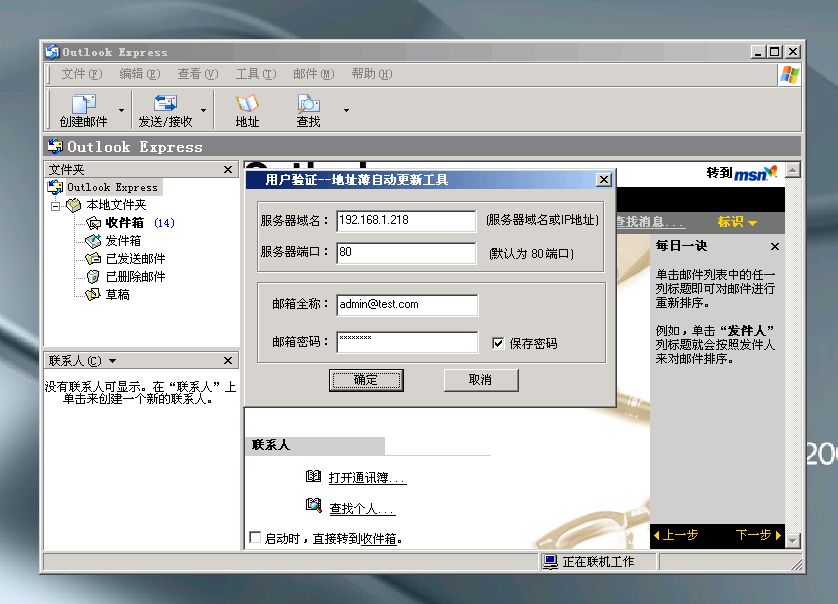Click the 确定 (OK) button
Screen dimensions: 838x604
coord(366,380)
